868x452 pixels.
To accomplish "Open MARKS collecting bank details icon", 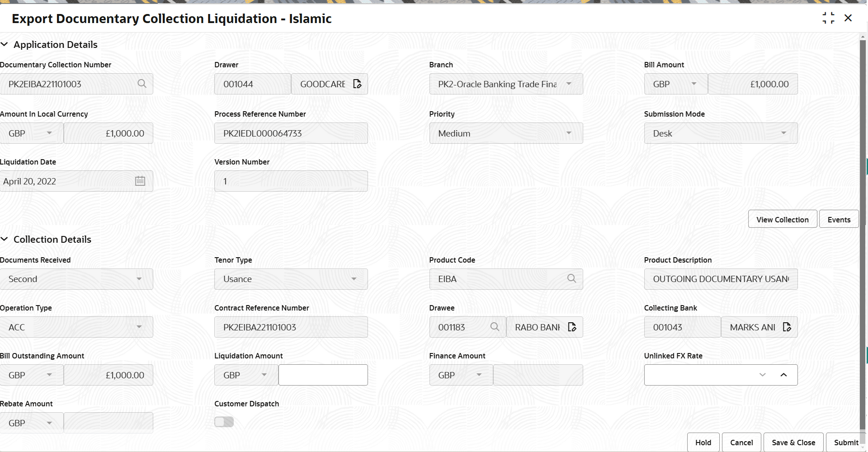I will (x=787, y=327).
